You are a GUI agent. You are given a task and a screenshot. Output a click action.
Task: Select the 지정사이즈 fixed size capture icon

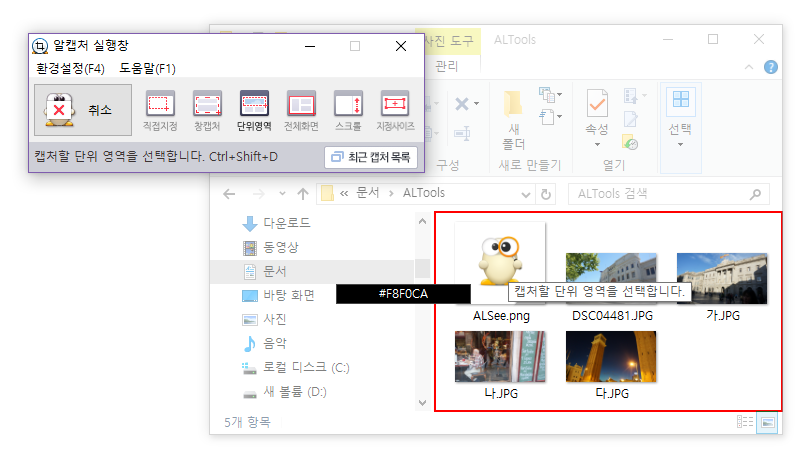395,110
